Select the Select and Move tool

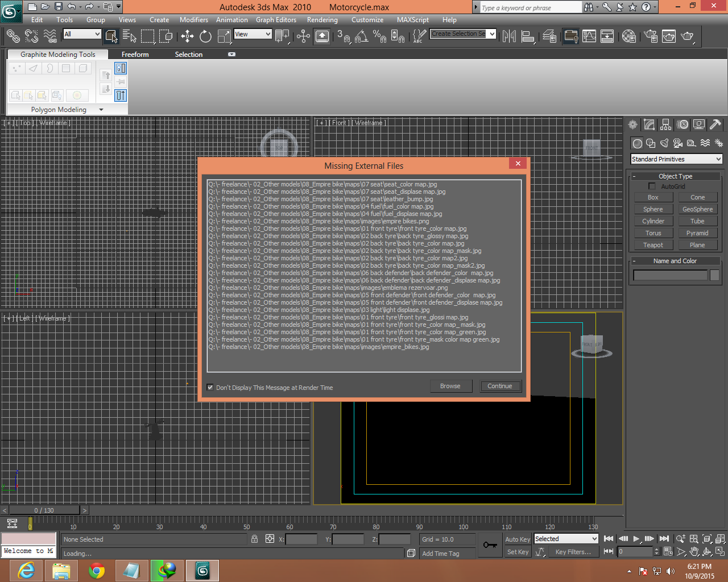(187, 36)
